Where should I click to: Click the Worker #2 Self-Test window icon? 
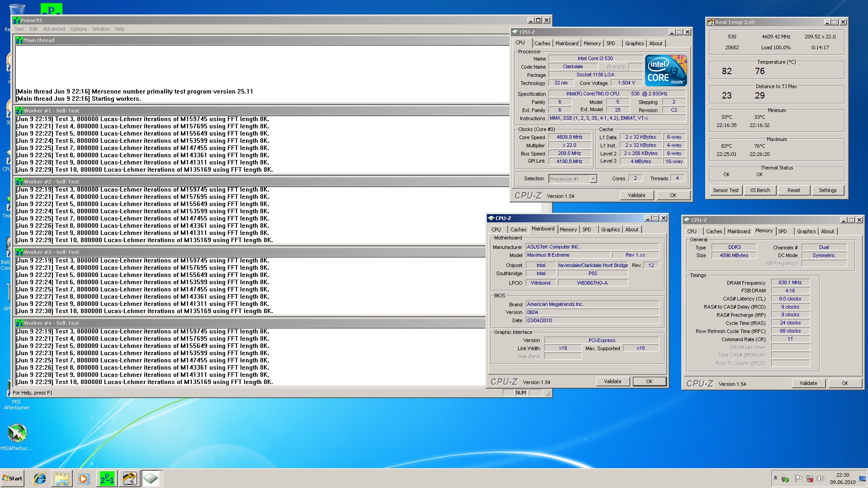coord(19,182)
